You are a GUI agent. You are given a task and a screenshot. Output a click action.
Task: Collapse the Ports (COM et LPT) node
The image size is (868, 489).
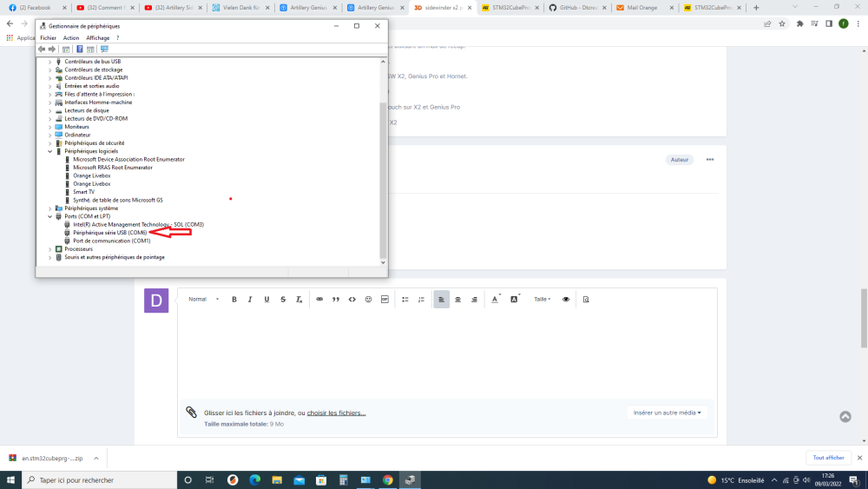[x=49, y=216]
